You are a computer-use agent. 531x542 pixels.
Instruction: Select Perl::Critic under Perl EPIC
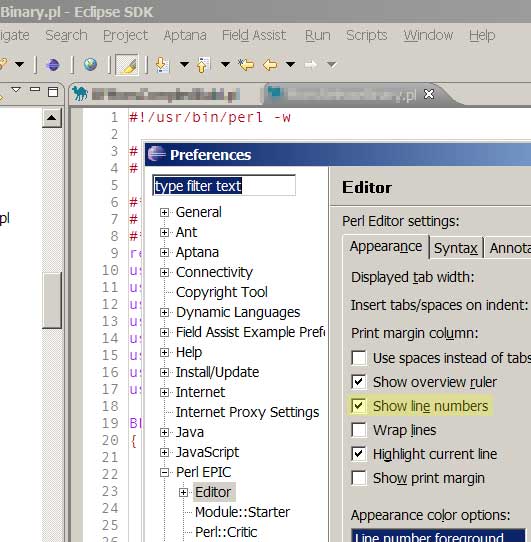point(226,532)
